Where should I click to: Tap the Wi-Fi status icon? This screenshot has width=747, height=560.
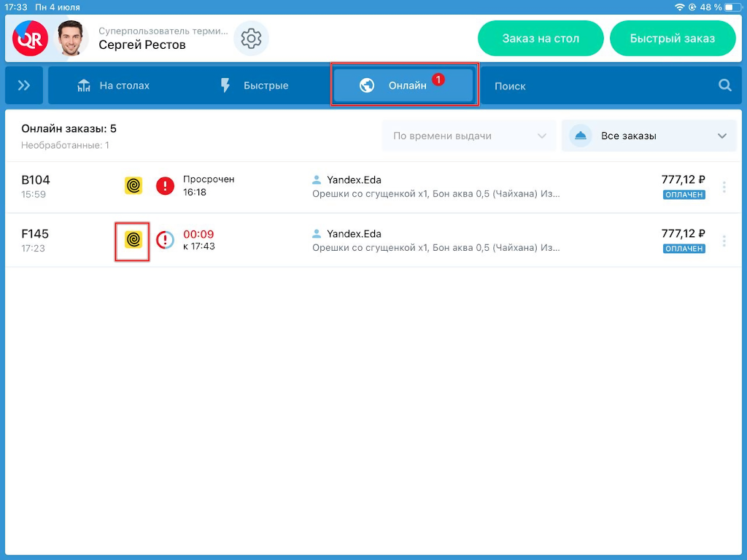[x=679, y=7]
